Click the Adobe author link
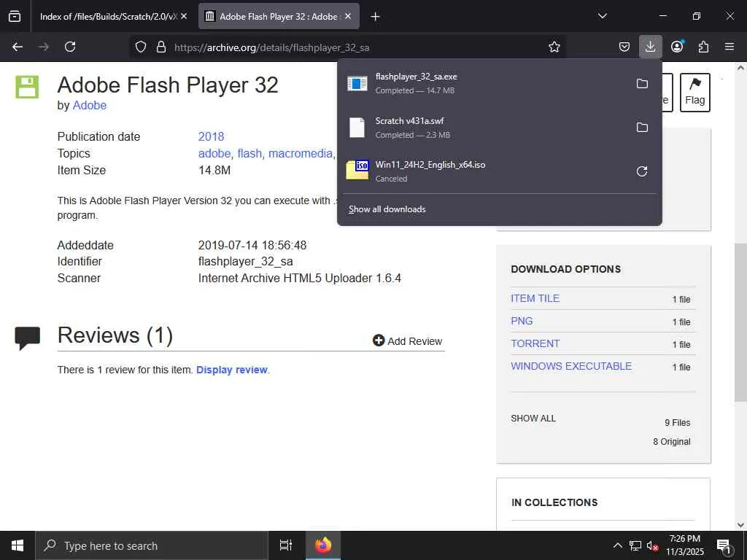The image size is (747, 560). click(89, 105)
